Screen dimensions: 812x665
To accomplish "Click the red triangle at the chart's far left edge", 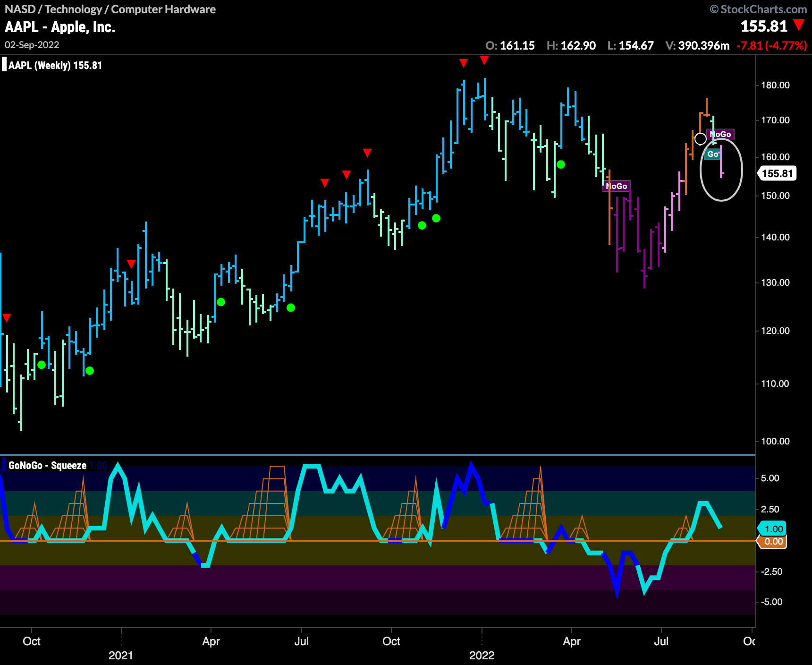I will 7,317.
